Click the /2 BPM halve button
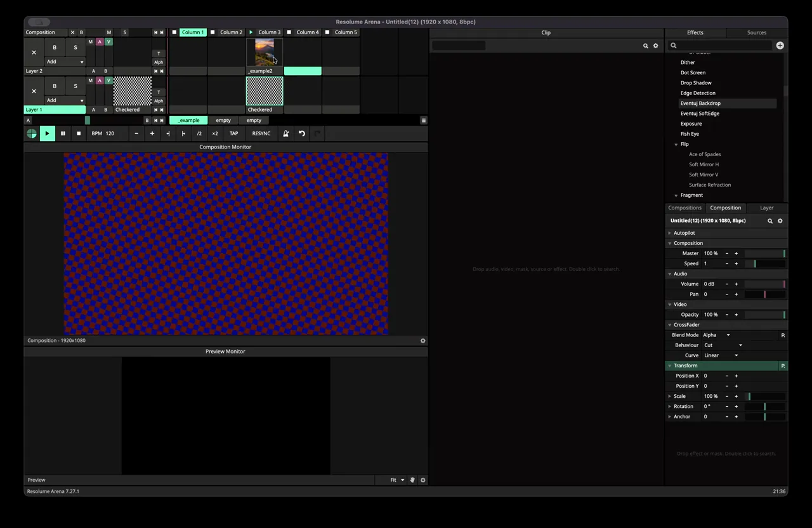812x528 pixels. click(x=199, y=133)
